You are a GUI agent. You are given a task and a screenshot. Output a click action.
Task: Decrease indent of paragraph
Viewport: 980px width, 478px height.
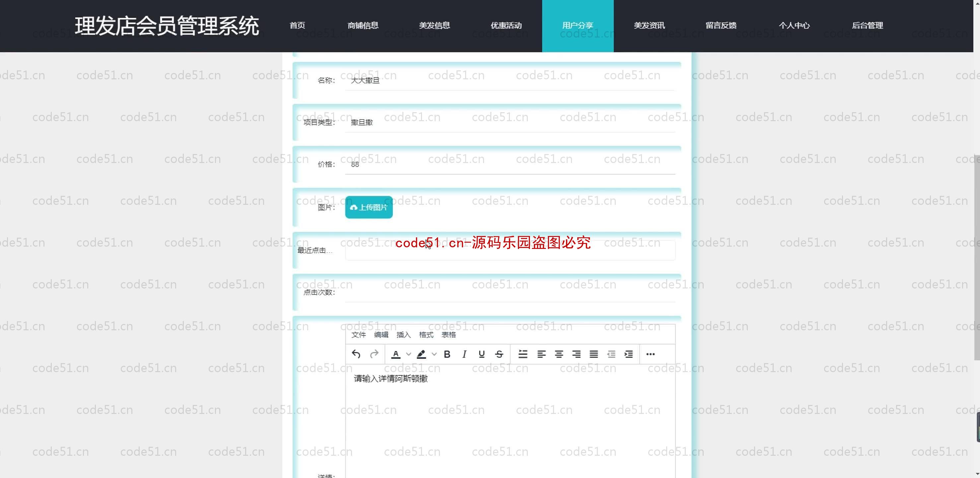point(611,354)
